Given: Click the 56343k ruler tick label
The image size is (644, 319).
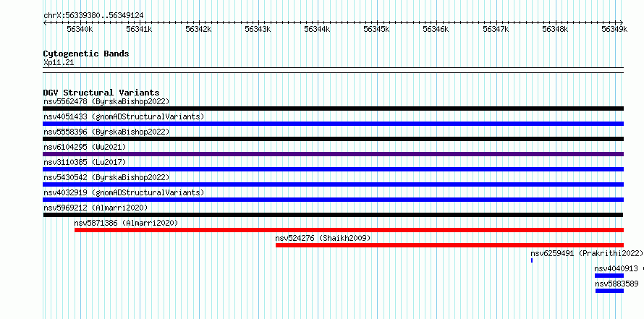Looking at the screenshot, I should (258, 29).
